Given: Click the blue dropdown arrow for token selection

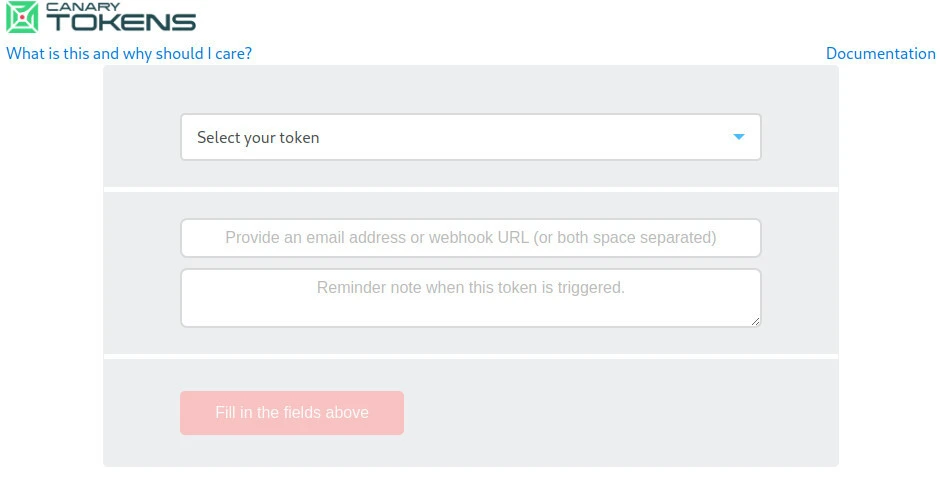Looking at the screenshot, I should coord(739,137).
